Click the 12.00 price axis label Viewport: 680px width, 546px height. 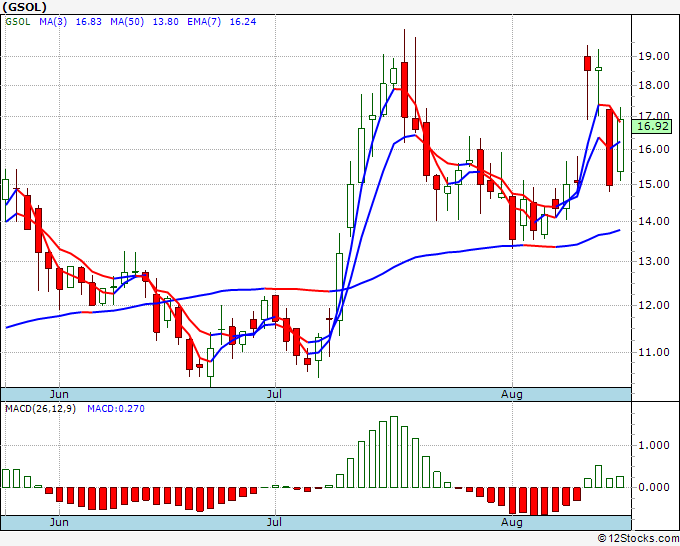tap(653, 305)
